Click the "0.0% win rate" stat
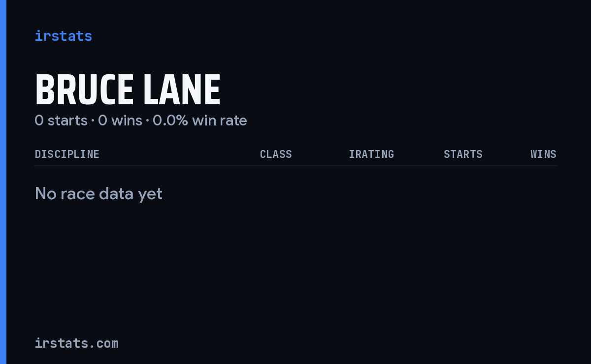Viewport: 591px width, 364px height. (x=200, y=121)
